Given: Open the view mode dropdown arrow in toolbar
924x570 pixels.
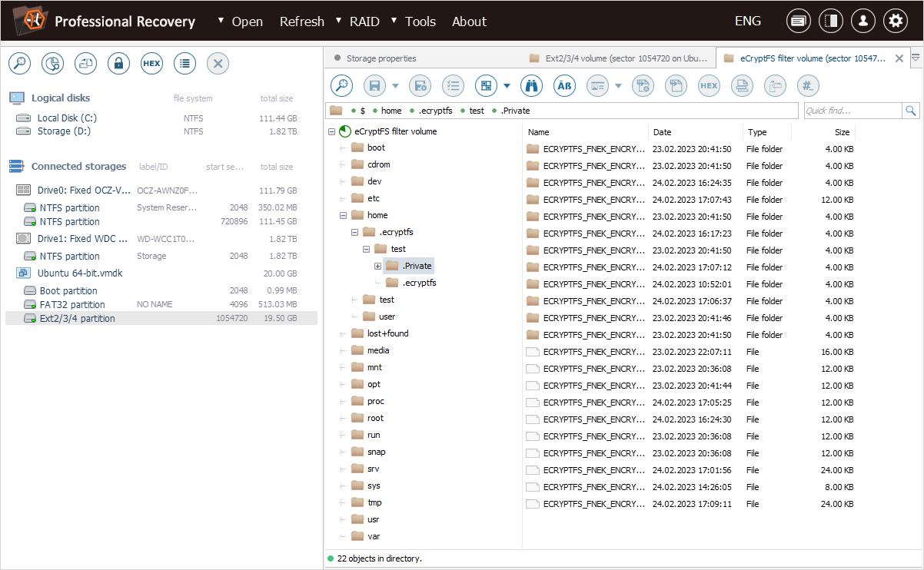Looking at the screenshot, I should 507,86.
